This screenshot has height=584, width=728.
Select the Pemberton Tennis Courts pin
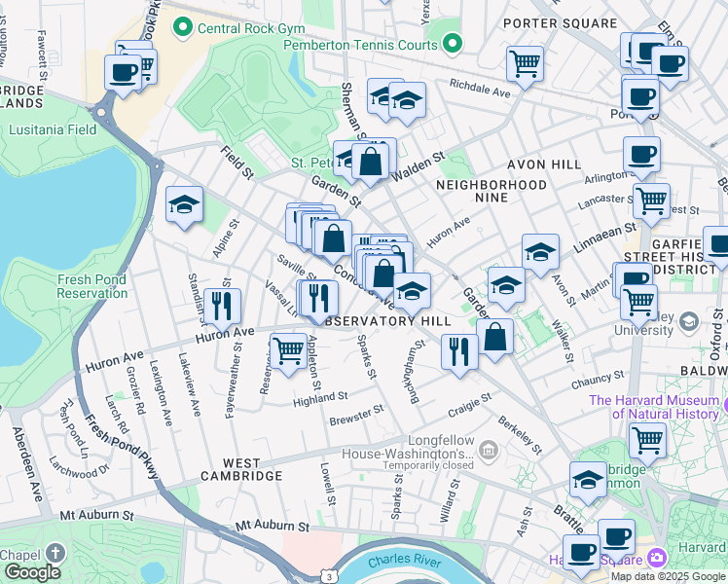tap(452, 45)
